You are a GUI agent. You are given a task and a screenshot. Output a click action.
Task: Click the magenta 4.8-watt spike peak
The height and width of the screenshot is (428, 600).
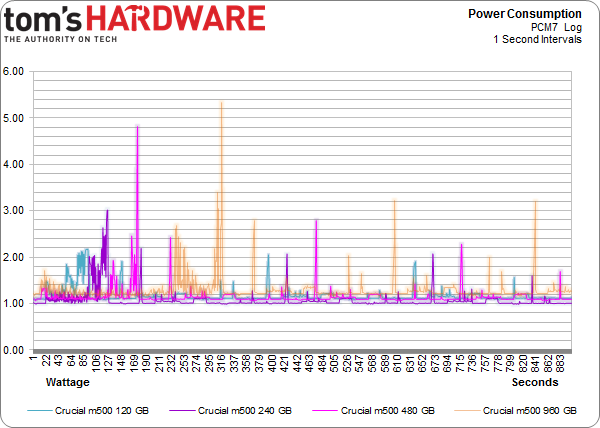coord(137,126)
